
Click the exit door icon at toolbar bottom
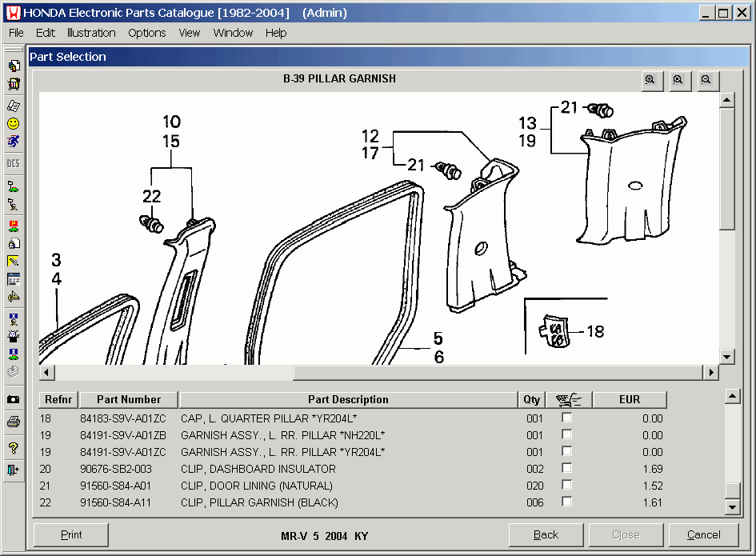14,470
